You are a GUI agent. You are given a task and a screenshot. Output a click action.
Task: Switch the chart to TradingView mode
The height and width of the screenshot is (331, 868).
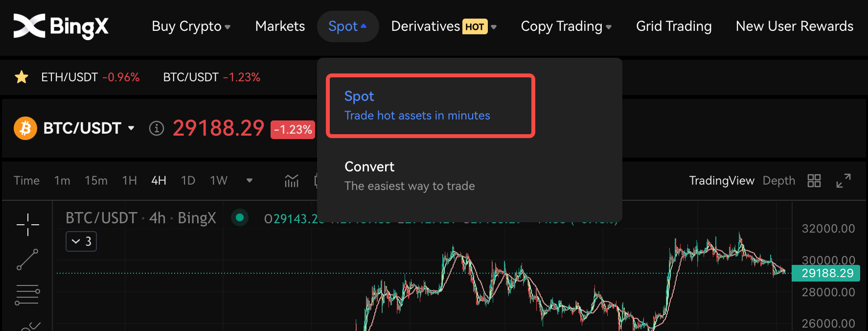tap(721, 181)
